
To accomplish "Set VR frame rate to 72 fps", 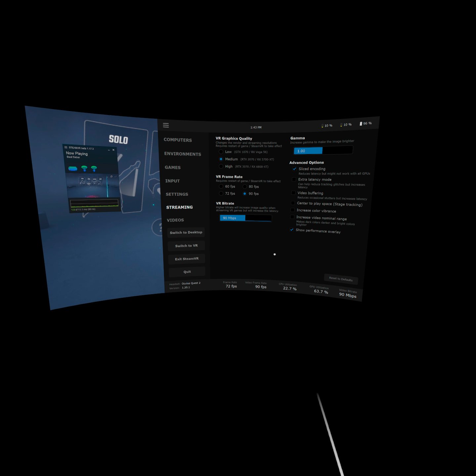I will (x=221, y=193).
